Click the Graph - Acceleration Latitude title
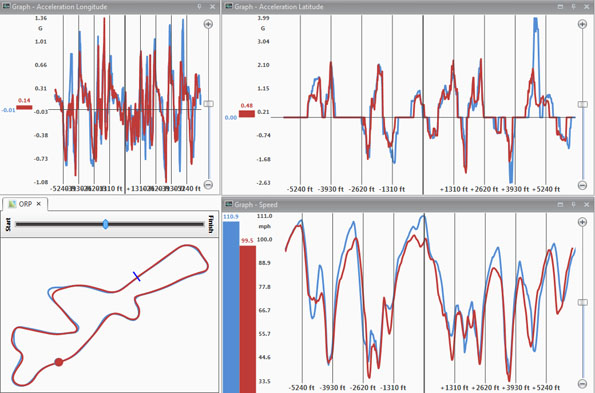Viewport: 595px width, 393px height. tap(279, 7)
